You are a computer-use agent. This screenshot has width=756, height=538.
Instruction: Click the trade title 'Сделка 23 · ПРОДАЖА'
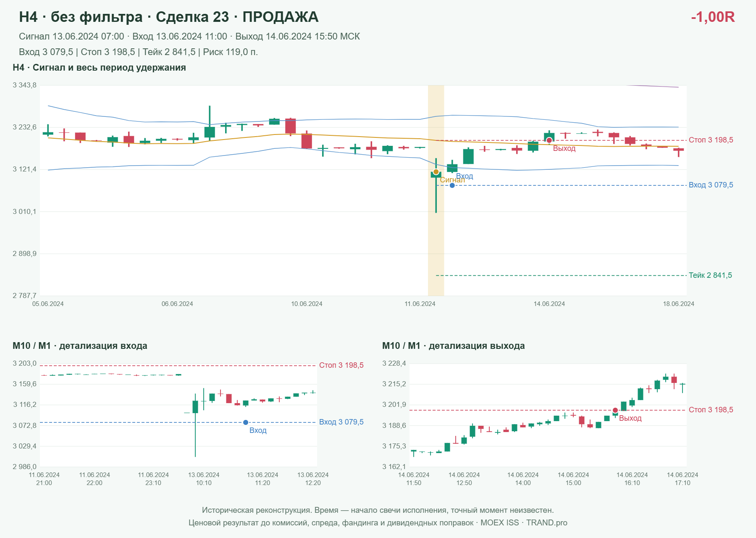(x=237, y=17)
